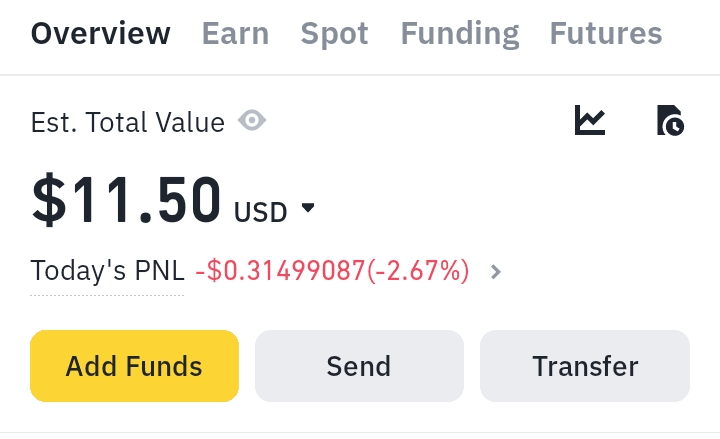Switch to the Futures tab
Image resolution: width=720 pixels, height=439 pixels.
pos(605,34)
